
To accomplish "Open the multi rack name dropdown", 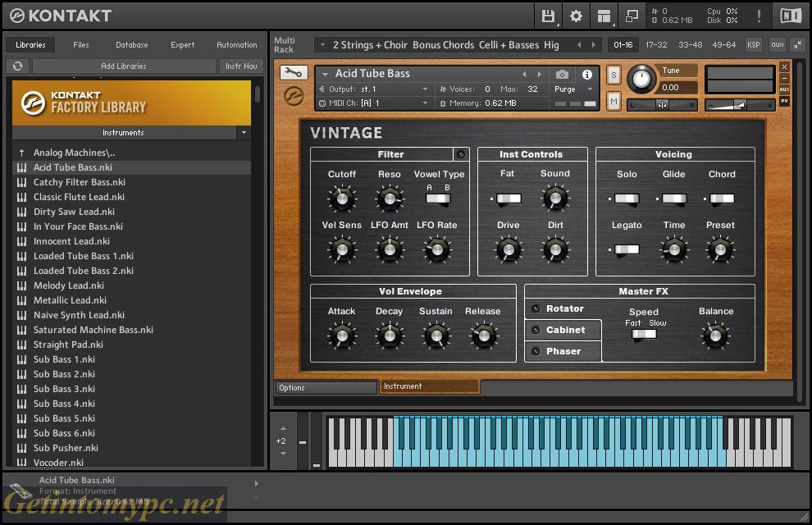I will 322,45.
